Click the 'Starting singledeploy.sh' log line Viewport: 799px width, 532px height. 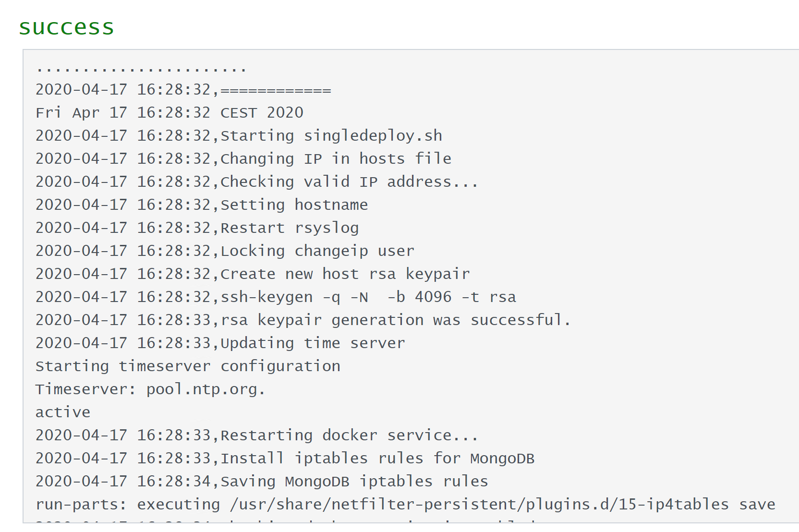click(x=239, y=136)
